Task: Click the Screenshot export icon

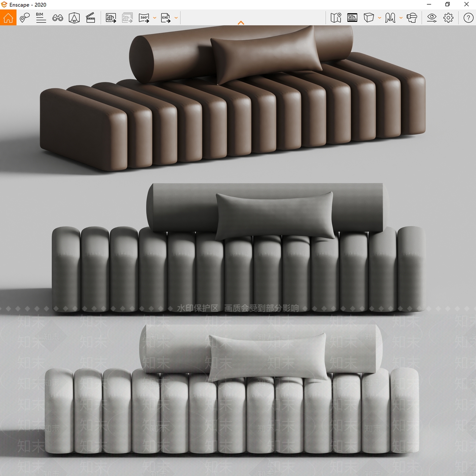Action: 111,18
